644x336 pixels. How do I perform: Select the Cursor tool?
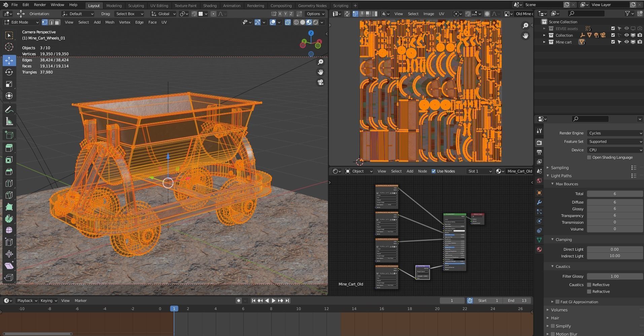pyautogui.click(x=9, y=47)
